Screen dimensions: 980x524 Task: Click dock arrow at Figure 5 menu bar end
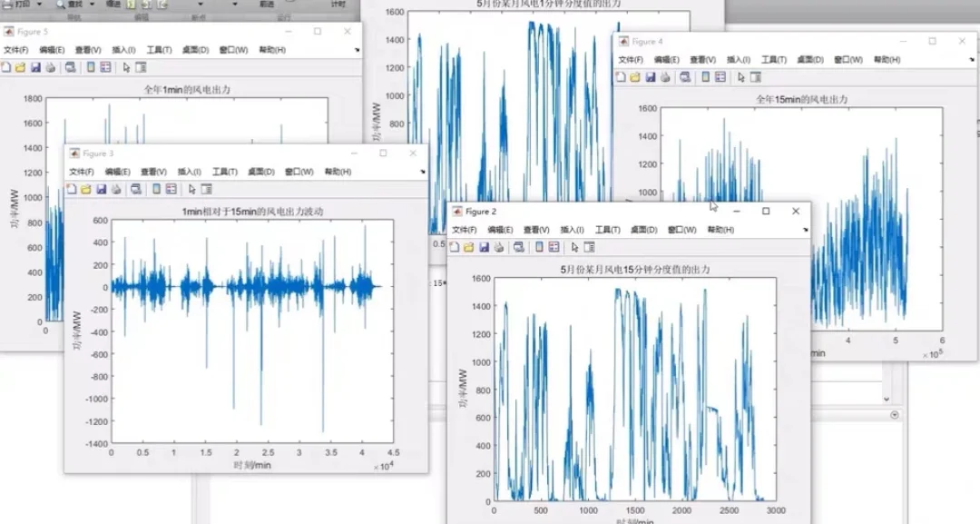click(x=358, y=50)
